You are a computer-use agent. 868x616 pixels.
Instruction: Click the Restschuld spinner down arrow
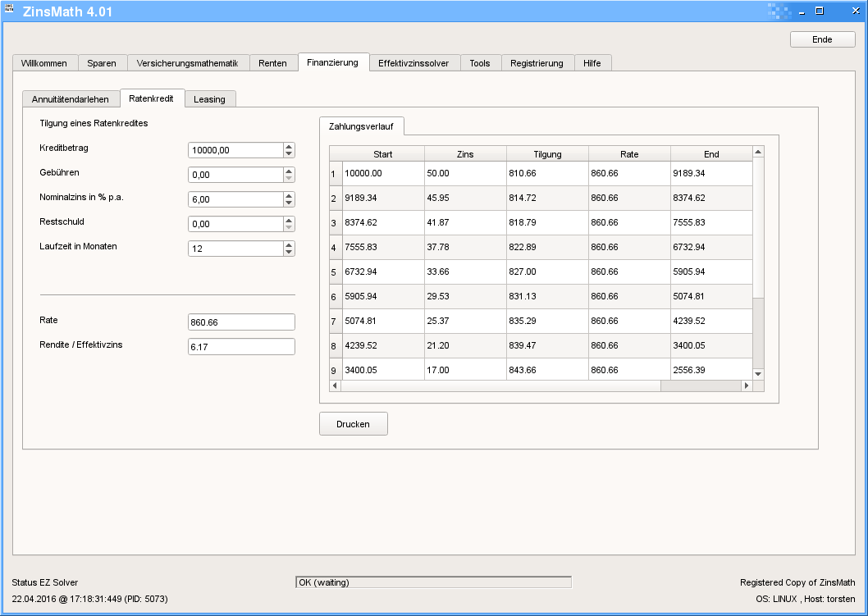(x=289, y=227)
